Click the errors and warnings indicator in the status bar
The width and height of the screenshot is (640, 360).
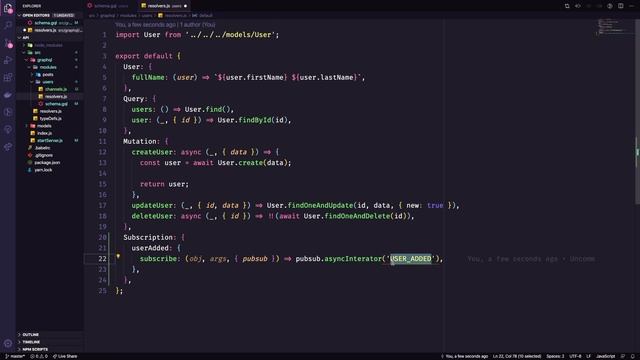(x=39, y=356)
